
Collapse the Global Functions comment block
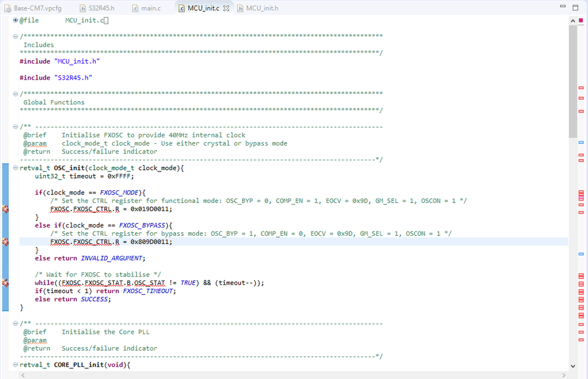coord(15,94)
